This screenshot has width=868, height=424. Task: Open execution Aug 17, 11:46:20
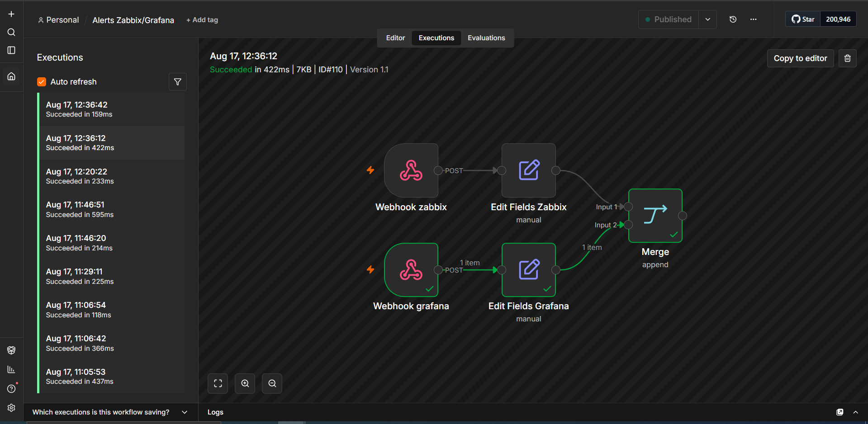112,243
